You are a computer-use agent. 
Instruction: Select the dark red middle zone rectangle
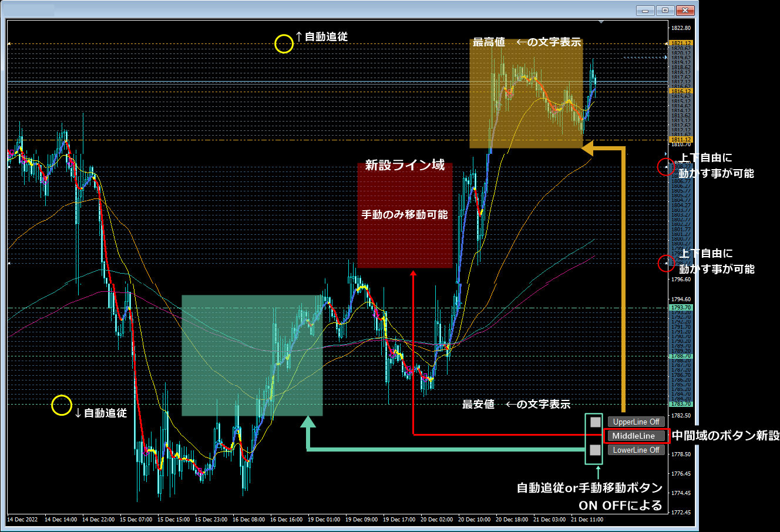[x=405, y=216]
